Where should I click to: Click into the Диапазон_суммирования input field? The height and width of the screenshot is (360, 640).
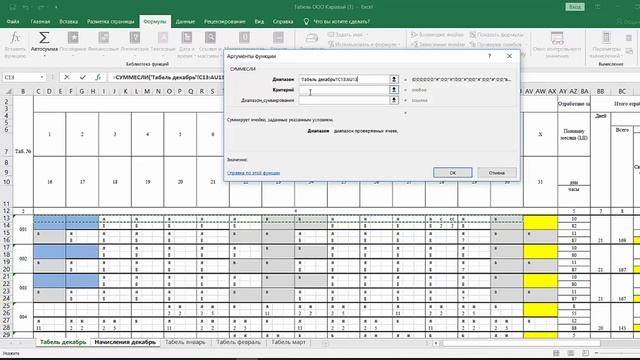tap(344, 100)
